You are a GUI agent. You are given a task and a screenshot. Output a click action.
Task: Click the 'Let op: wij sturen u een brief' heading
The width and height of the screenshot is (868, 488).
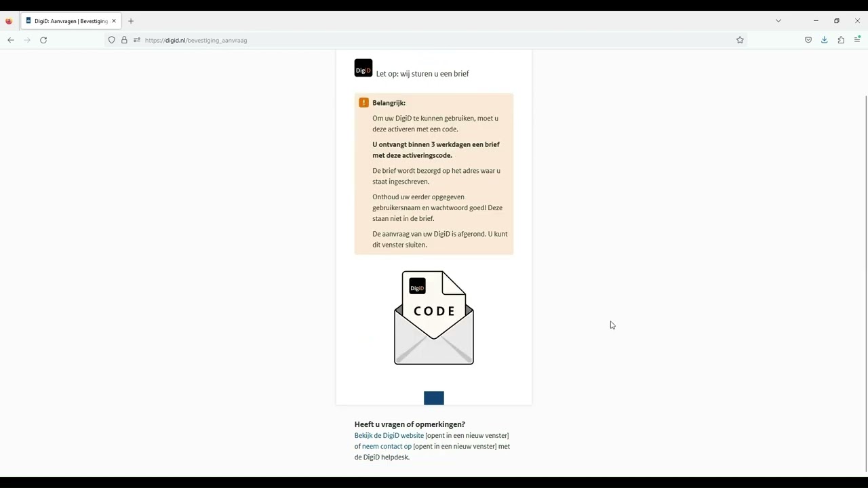[422, 74]
